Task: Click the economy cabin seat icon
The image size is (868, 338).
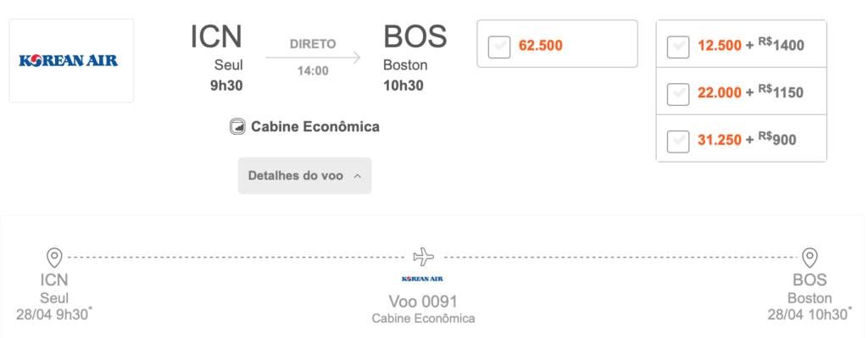Action: point(237,127)
